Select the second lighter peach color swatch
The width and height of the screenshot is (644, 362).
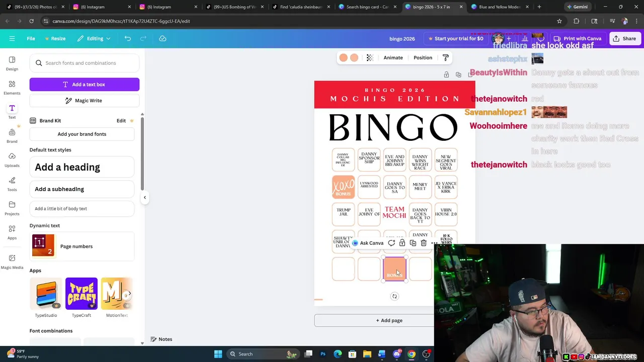[x=354, y=58]
